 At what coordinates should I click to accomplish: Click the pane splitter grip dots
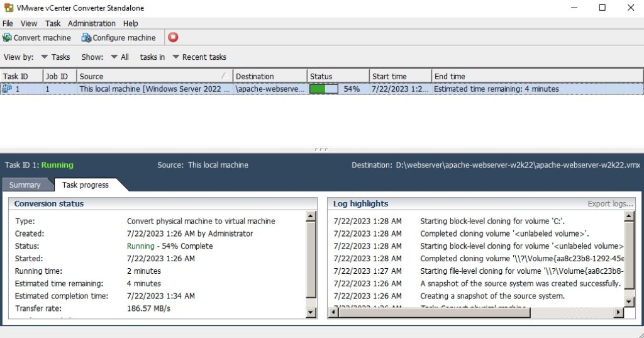coord(321,150)
